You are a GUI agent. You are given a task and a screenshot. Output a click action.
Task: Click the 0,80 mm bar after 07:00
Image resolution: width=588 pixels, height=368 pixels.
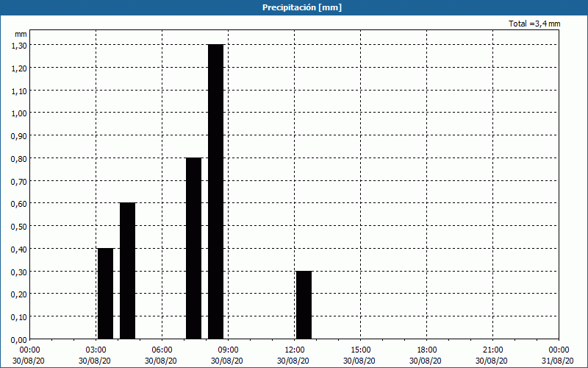pyautogui.click(x=193, y=248)
